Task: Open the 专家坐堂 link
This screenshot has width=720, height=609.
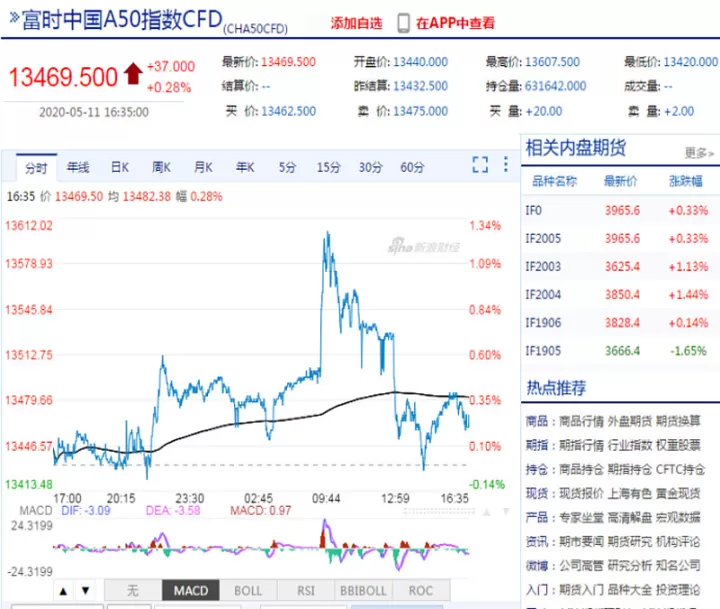Action: tap(581, 518)
